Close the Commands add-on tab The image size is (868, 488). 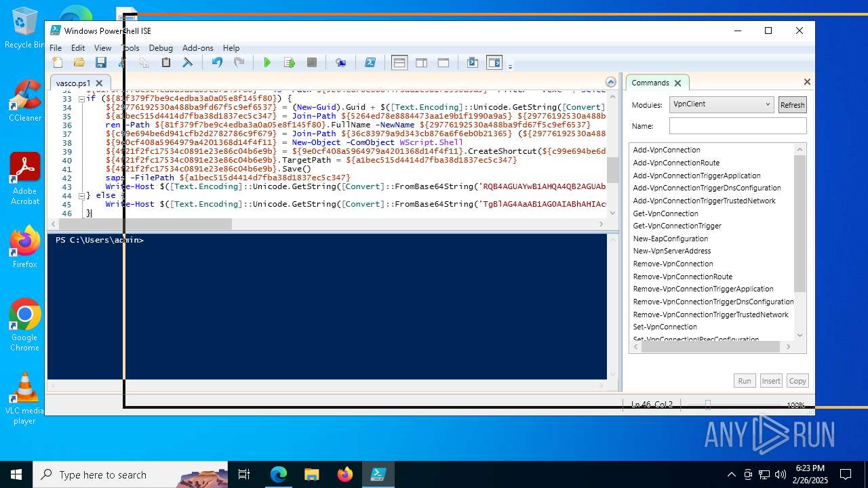click(x=677, y=83)
